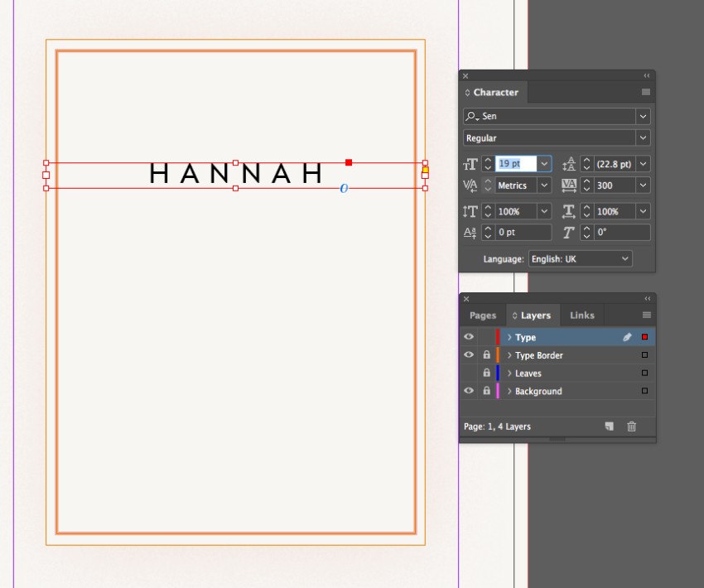Collapse the Character panel with the double-arrow icon
This screenshot has height=588, width=704.
(x=647, y=75)
